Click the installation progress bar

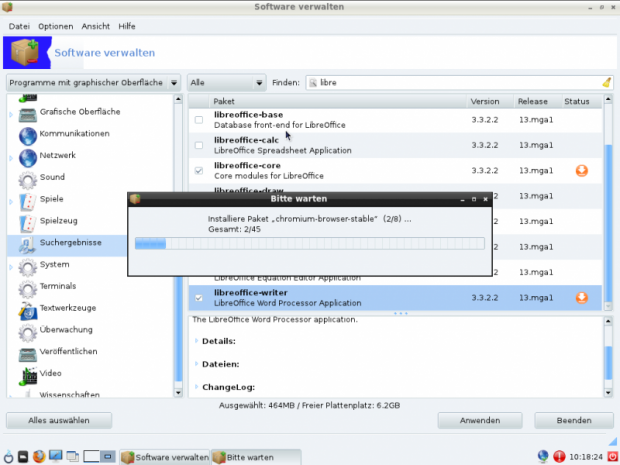point(309,243)
